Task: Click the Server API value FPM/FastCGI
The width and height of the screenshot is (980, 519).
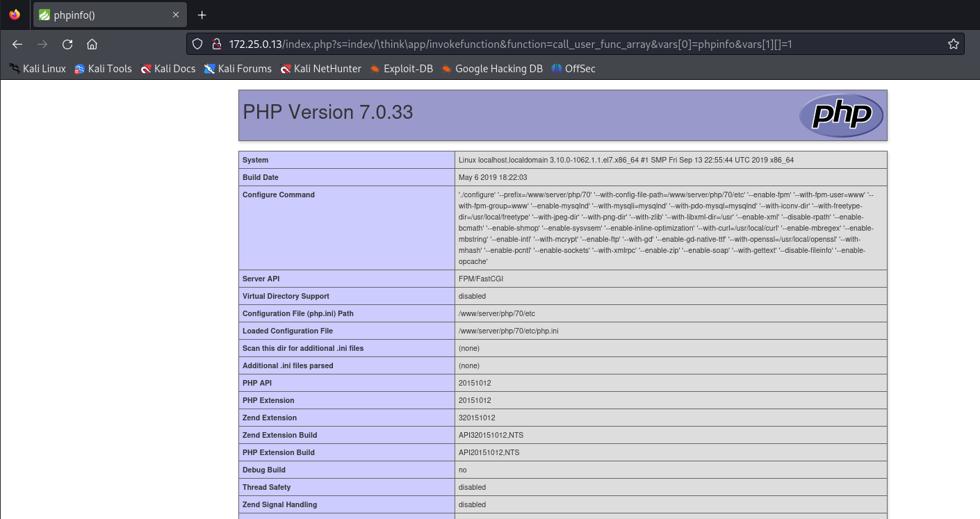Action: pyautogui.click(x=481, y=279)
